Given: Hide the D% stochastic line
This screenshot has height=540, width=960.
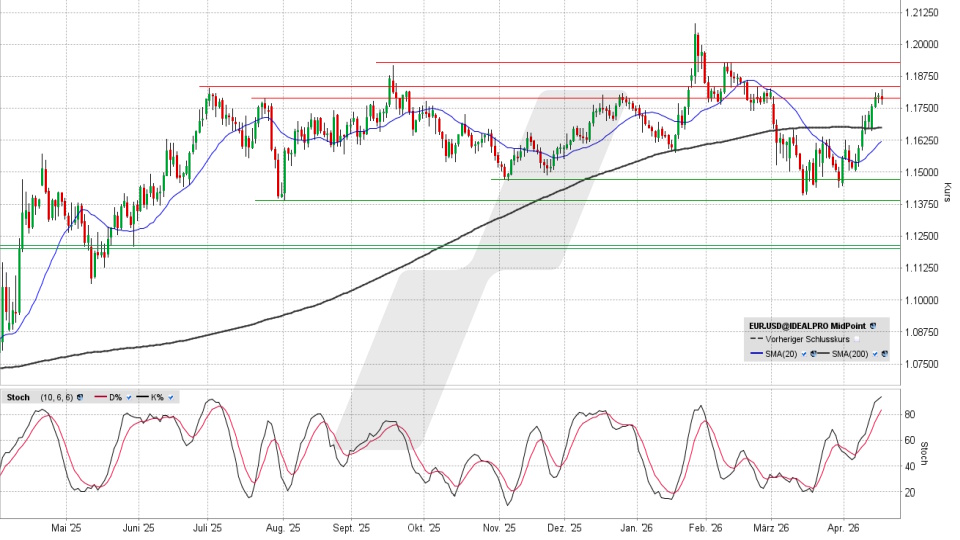Looking at the screenshot, I should [x=129, y=397].
